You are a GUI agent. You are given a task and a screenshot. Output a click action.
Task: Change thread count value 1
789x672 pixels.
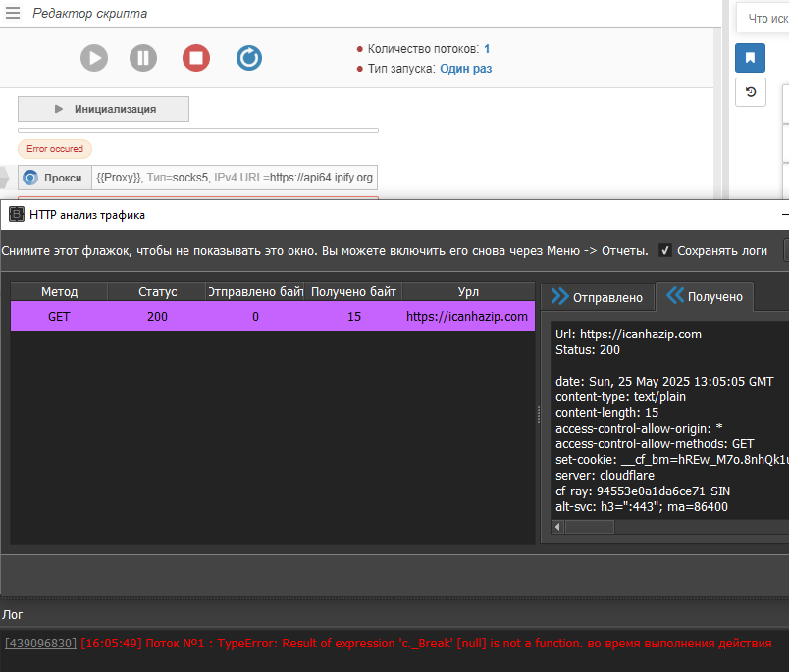[487, 48]
